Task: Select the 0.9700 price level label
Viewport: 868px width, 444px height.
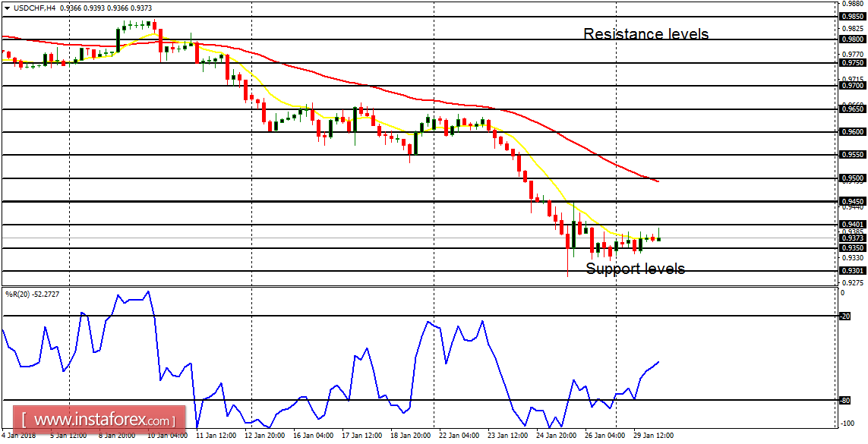Action: pos(851,86)
